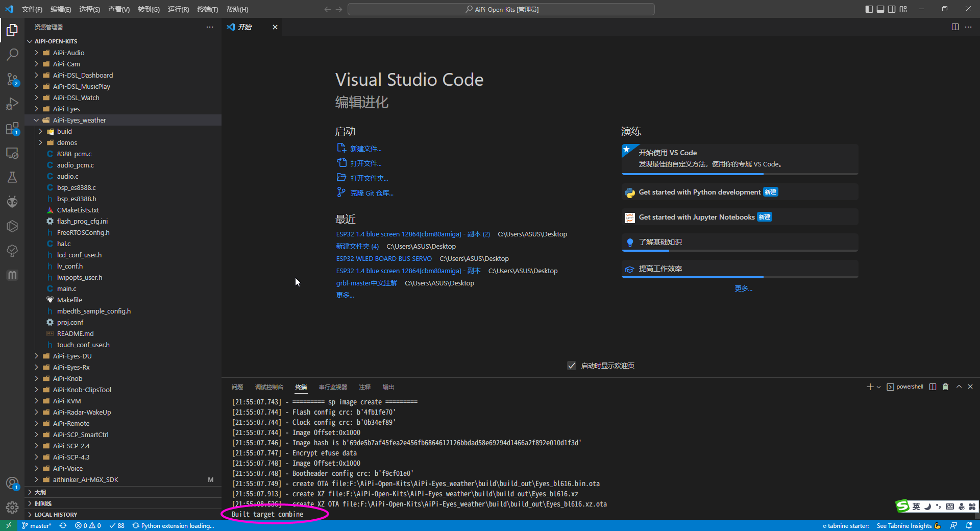Click the 克隆 Git 仓库... link
Image resolution: width=980 pixels, height=531 pixels.
tap(372, 193)
